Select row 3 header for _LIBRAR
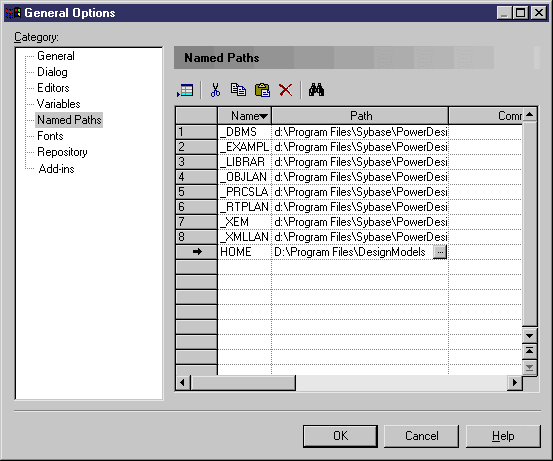Screen dimensions: 553x461 [x=196, y=162]
